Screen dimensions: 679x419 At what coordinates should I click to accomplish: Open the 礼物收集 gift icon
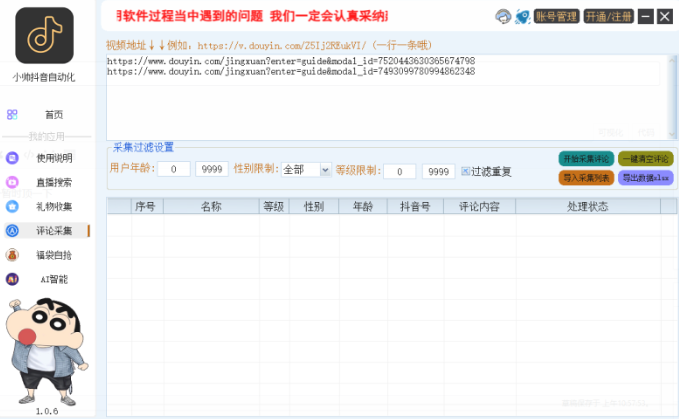12,207
